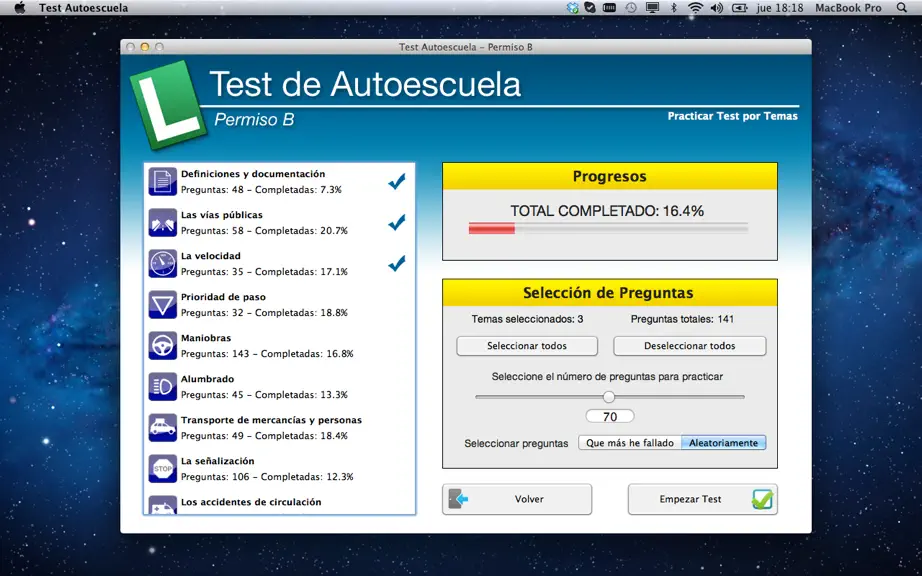Click the Seleccionar todos button
This screenshot has width=922, height=576.
(x=527, y=346)
